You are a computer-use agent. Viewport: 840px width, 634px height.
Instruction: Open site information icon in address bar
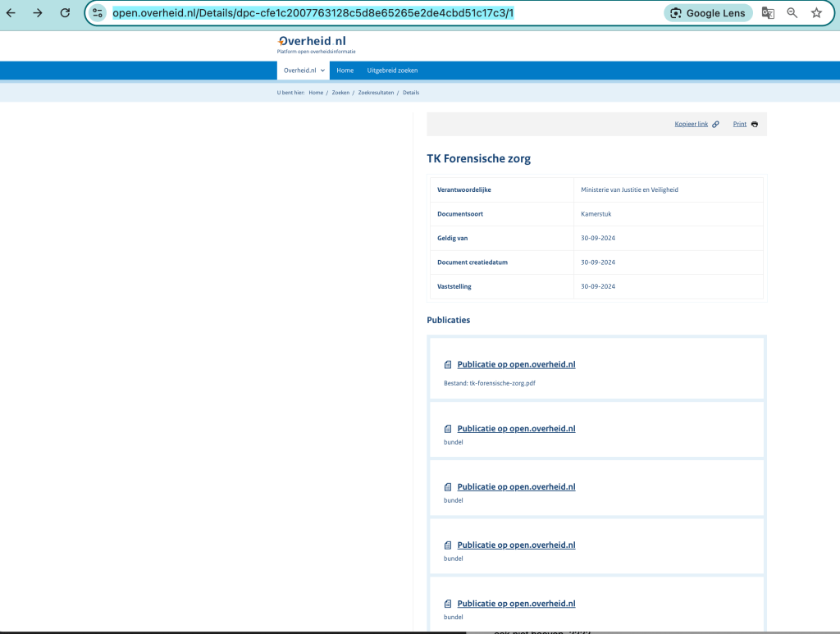tap(98, 13)
